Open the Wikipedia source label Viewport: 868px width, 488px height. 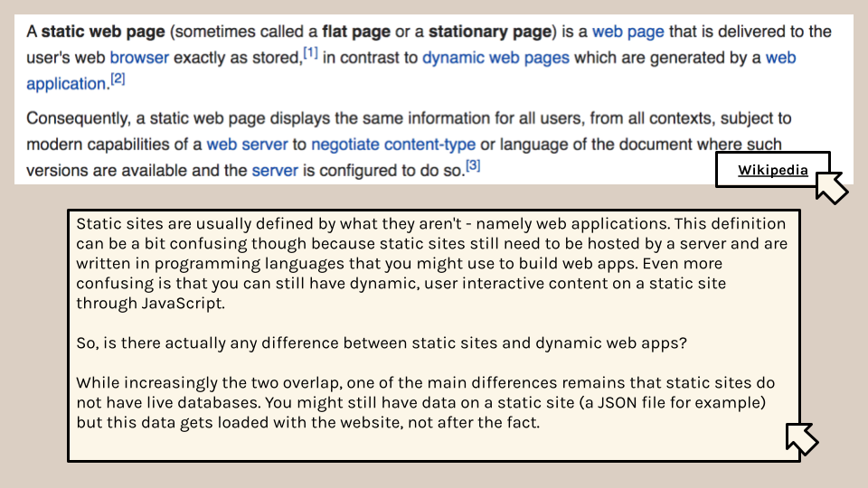(772, 170)
